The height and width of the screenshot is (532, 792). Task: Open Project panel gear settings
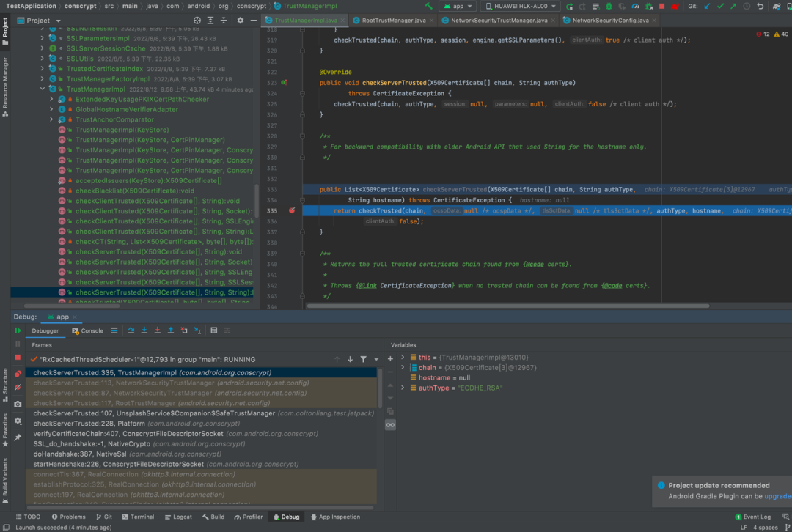coord(240,21)
